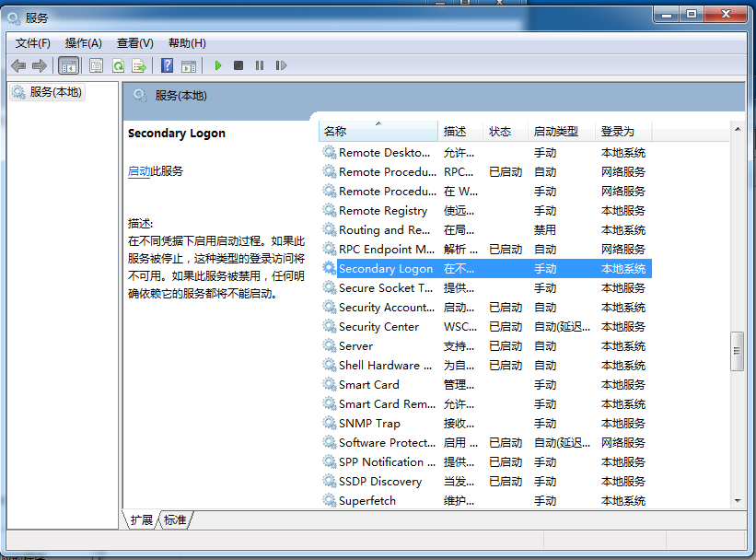756x560 pixels.
Task: Click the Export List toolbar icon
Action: tap(139, 65)
